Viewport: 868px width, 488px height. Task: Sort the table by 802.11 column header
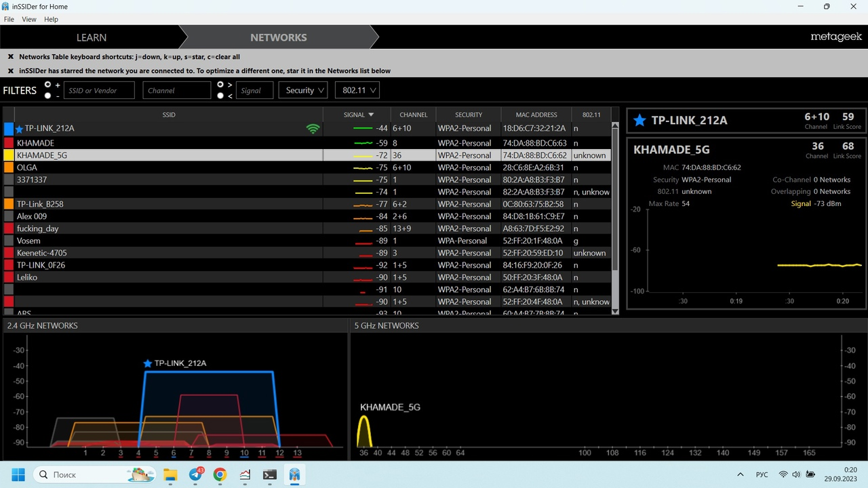(x=592, y=115)
